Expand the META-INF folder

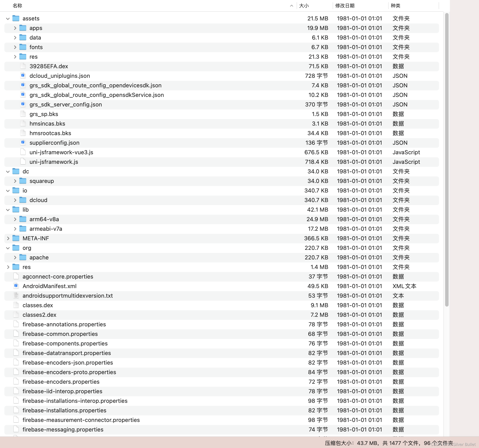point(8,238)
